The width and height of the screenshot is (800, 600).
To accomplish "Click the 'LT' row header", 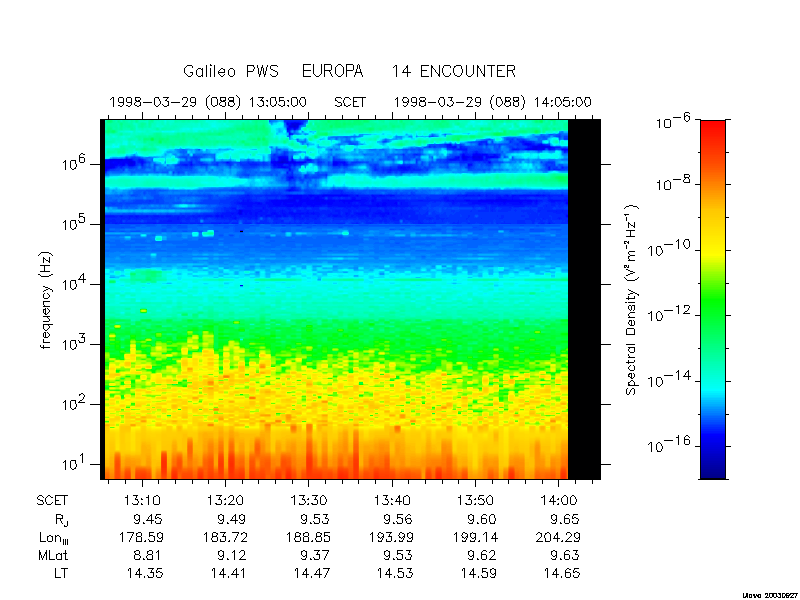I will (x=61, y=573).
